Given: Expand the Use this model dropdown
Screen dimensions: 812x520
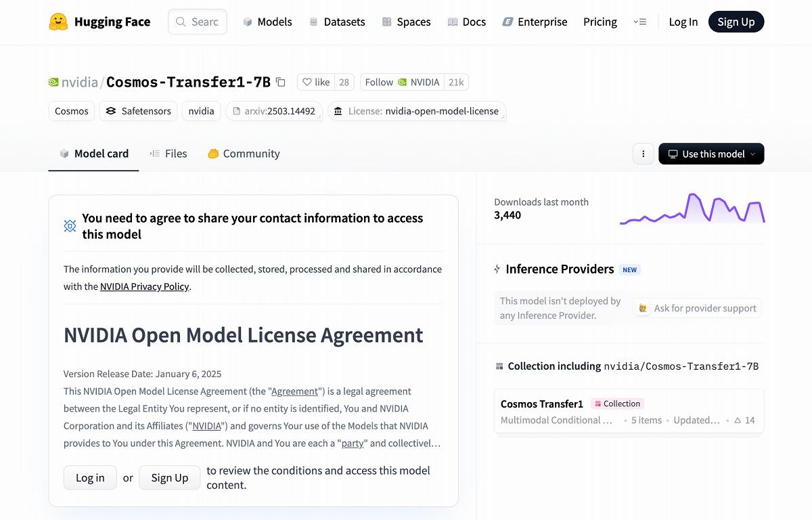Looking at the screenshot, I should coord(711,154).
